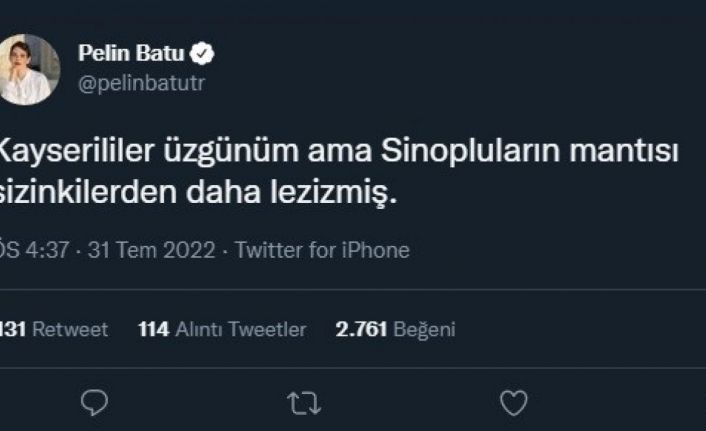Open the Twitter for iPhone source link
This screenshot has height=431, width=706.
322,250
